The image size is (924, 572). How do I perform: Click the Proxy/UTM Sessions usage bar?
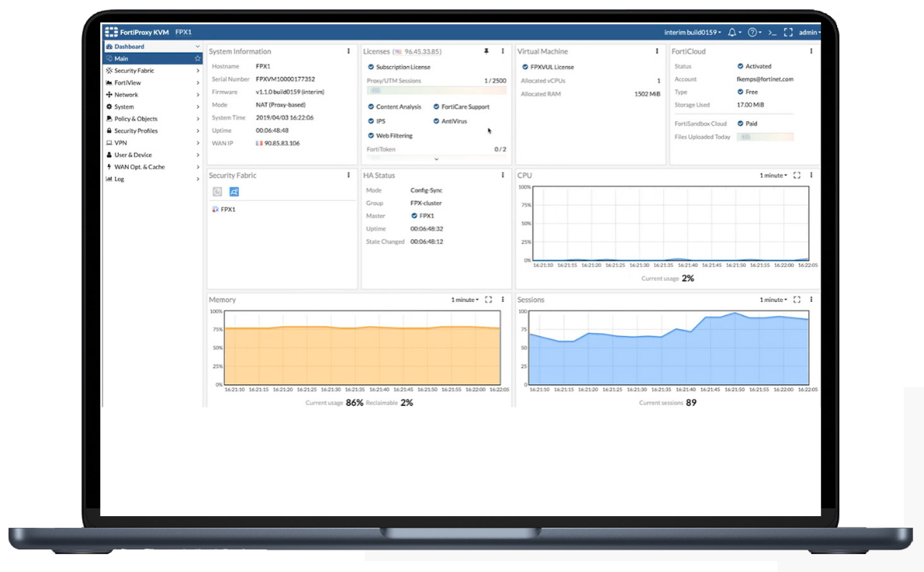tap(436, 90)
